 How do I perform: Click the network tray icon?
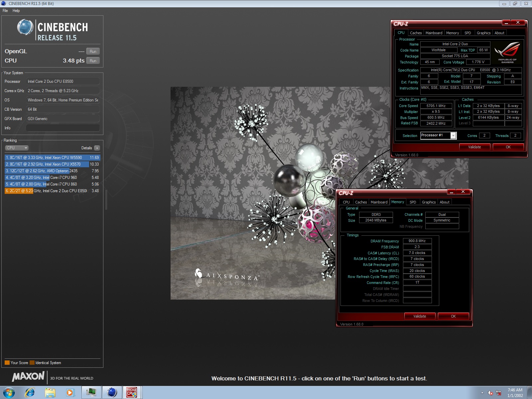(x=498, y=393)
